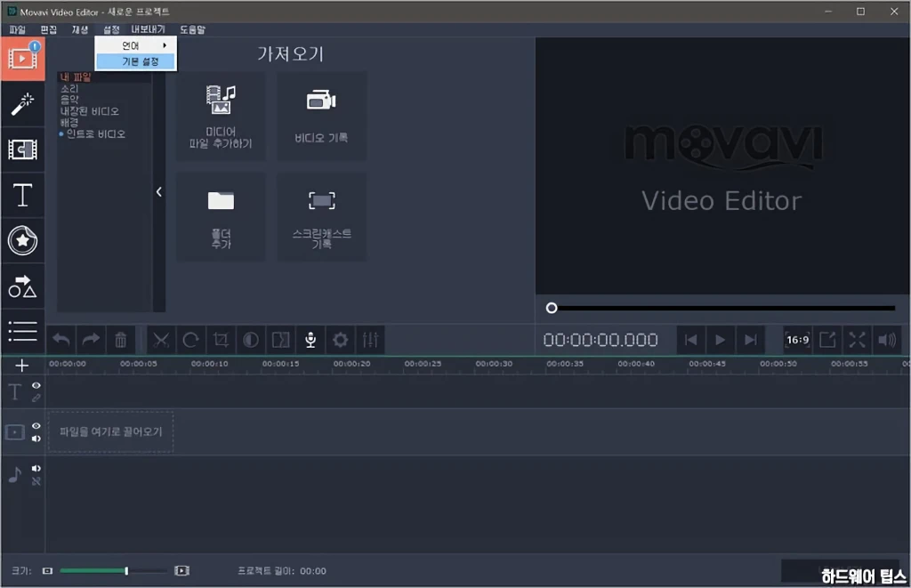
Task: Open the More tools list icon
Action: click(22, 331)
